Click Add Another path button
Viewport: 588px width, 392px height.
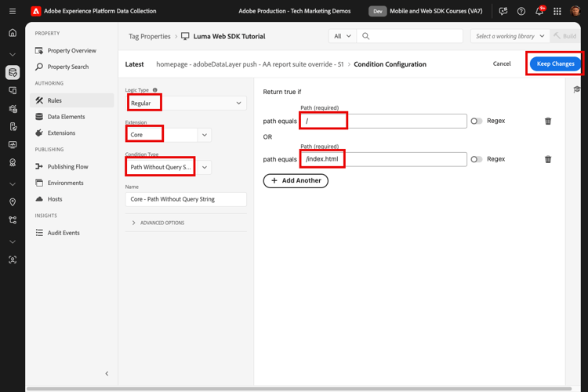coord(296,180)
